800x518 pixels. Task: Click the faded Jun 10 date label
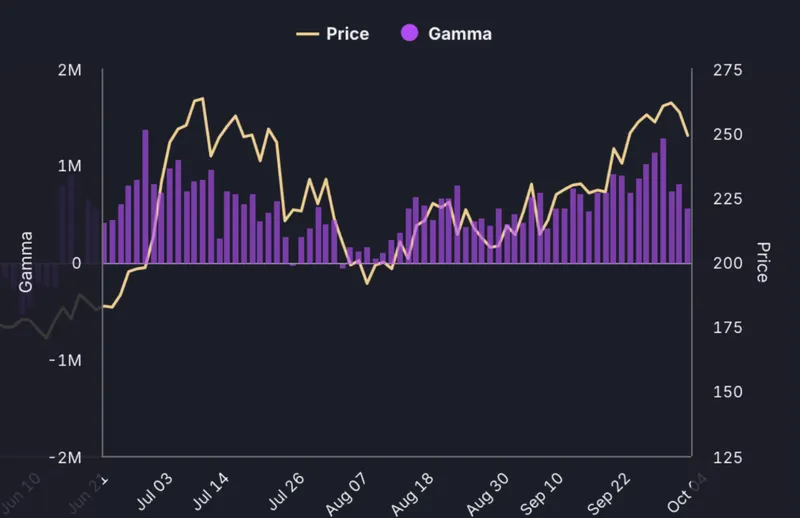tap(21, 494)
